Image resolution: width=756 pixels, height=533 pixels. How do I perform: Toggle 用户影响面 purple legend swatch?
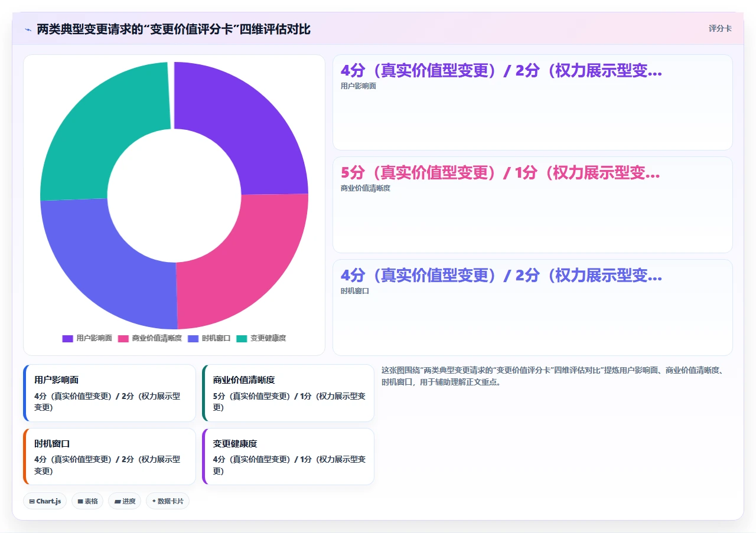[67, 338]
